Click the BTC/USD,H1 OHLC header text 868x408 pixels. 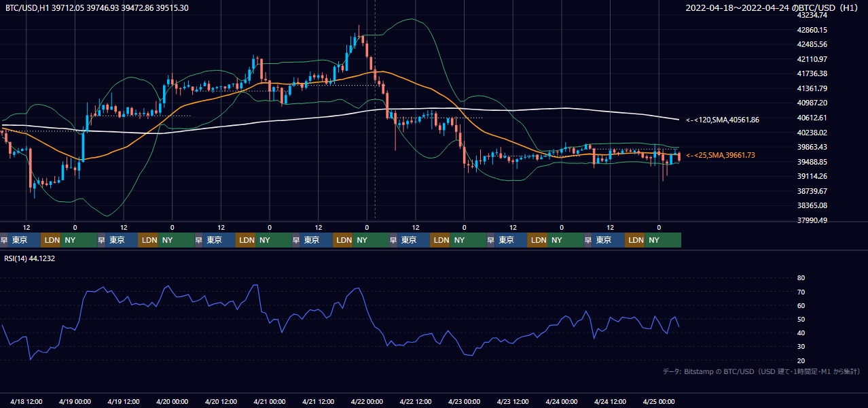pyautogui.click(x=96, y=7)
